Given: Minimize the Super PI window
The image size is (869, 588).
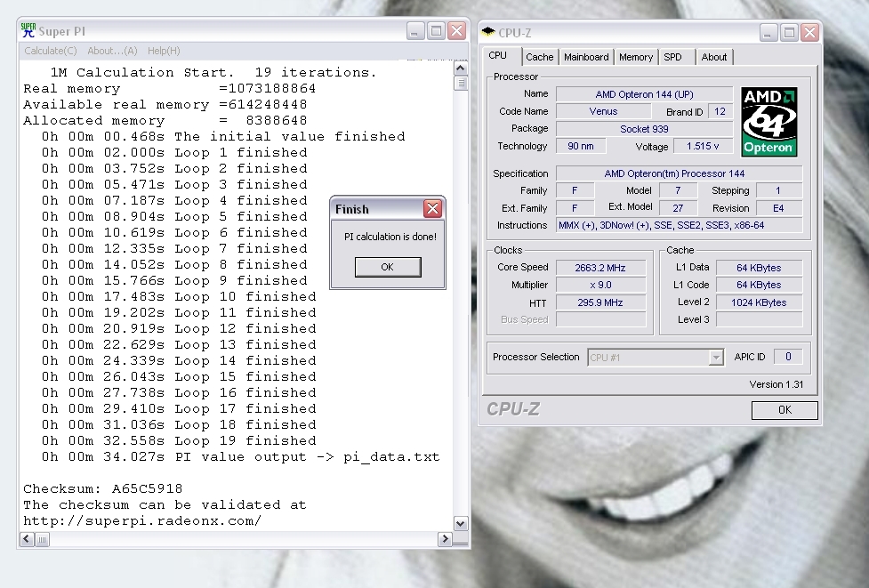Looking at the screenshot, I should (415, 31).
